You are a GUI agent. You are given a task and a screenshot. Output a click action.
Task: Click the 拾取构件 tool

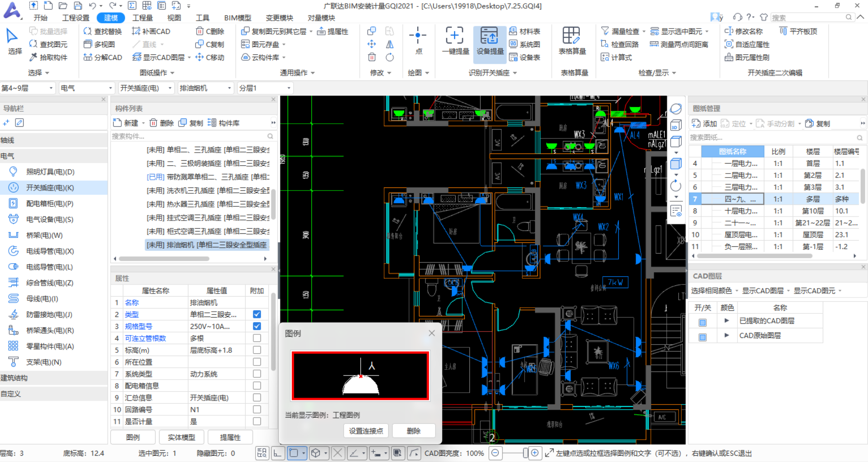48,58
